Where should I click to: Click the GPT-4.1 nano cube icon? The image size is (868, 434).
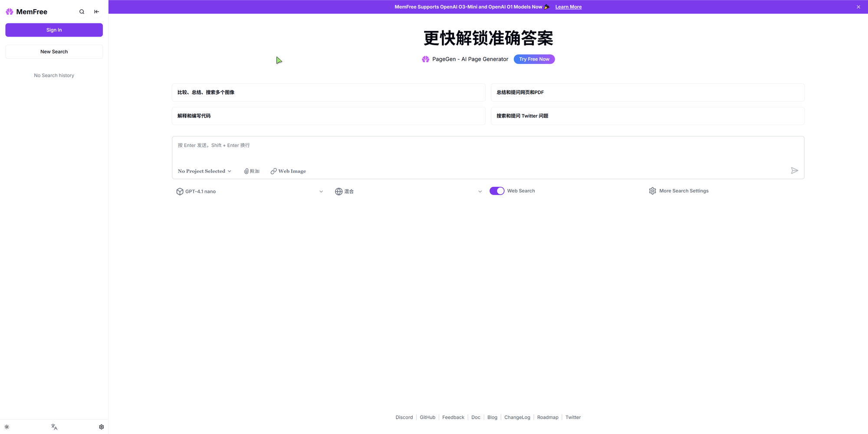(x=180, y=192)
